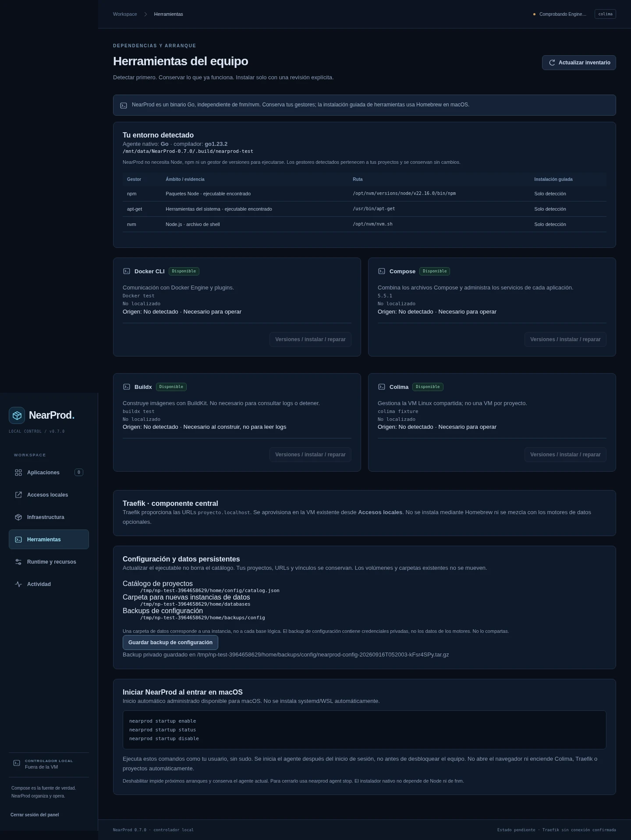Click the Comprobando Engine… status text
This screenshot has width=631, height=840.
563,14
